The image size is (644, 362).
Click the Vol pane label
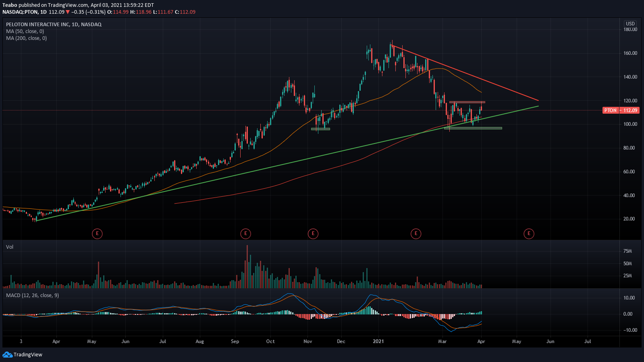click(10, 247)
